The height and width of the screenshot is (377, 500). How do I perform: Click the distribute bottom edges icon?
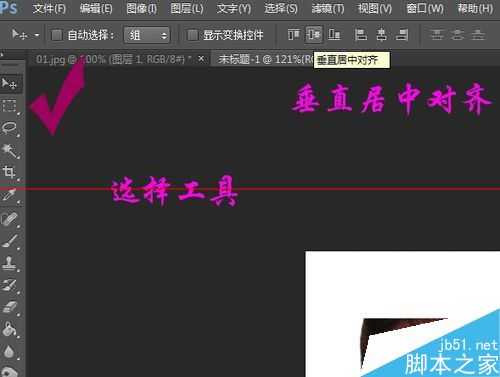tap(478, 34)
